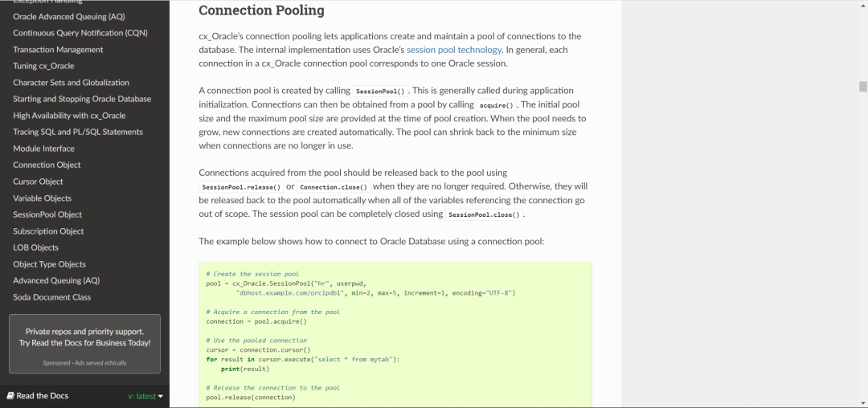Go to SessionPool Object in sidebar

coord(47,214)
